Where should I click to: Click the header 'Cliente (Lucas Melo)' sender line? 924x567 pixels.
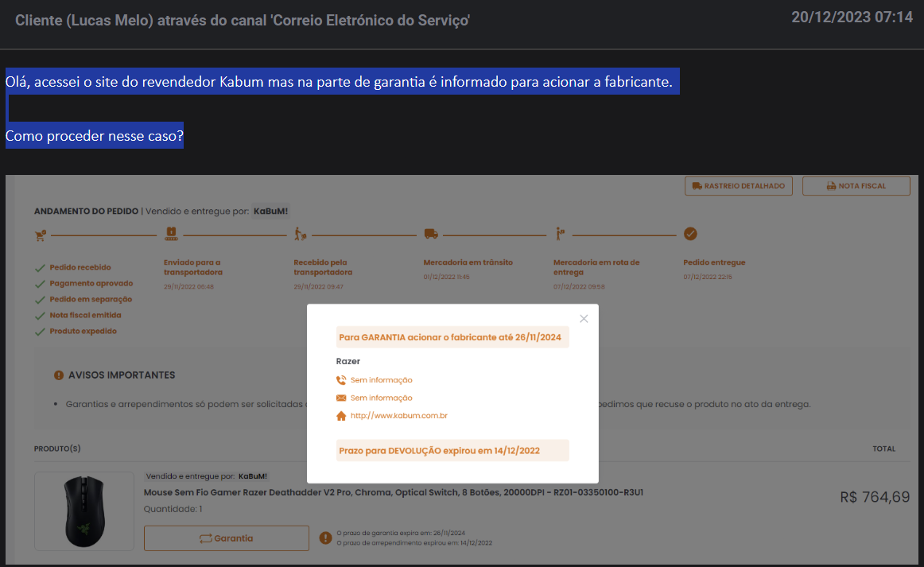click(x=243, y=21)
